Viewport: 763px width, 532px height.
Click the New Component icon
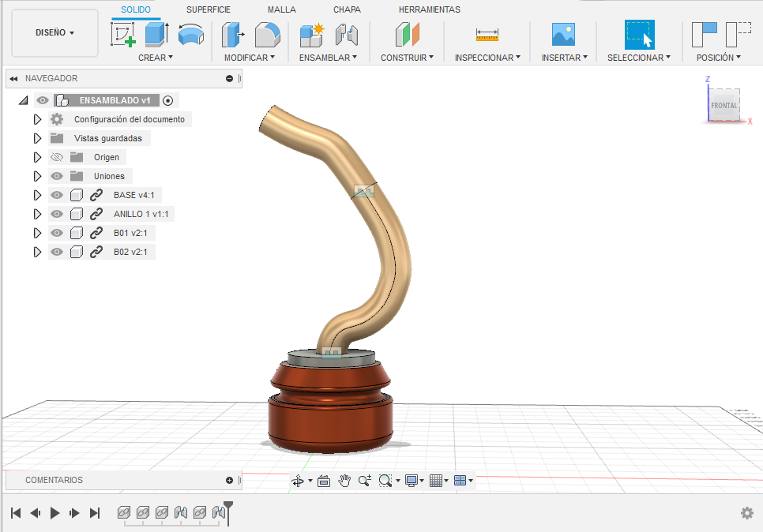[312, 35]
